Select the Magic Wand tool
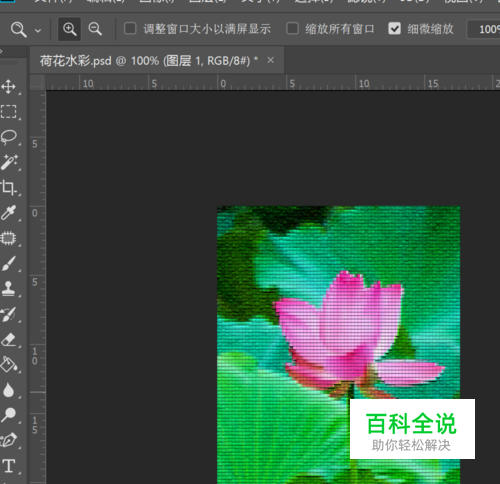The width and height of the screenshot is (500, 484). tap(9, 162)
